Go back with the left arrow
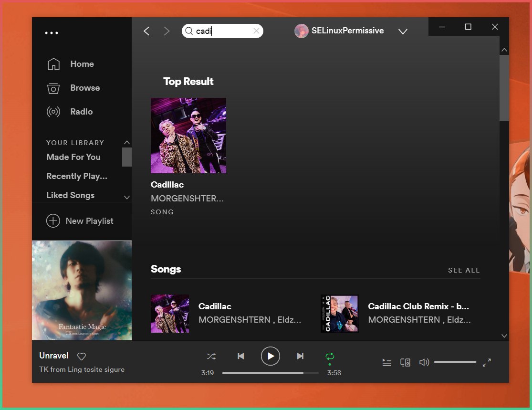This screenshot has height=410, width=532. (146, 31)
